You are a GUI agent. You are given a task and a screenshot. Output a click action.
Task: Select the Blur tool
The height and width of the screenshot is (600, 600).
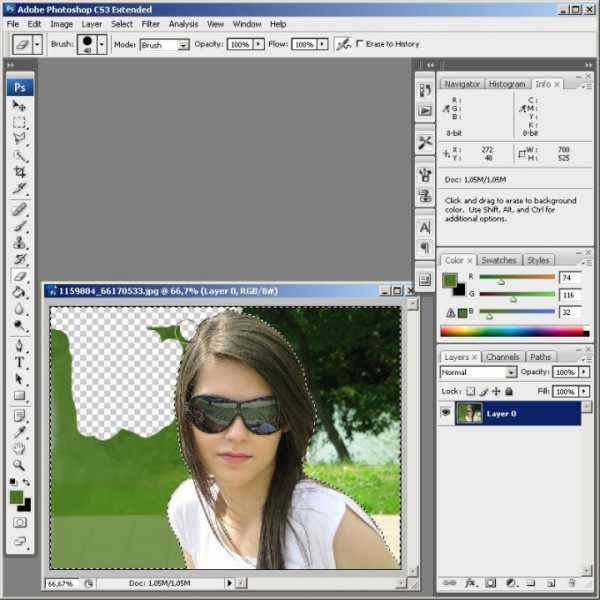point(19,309)
